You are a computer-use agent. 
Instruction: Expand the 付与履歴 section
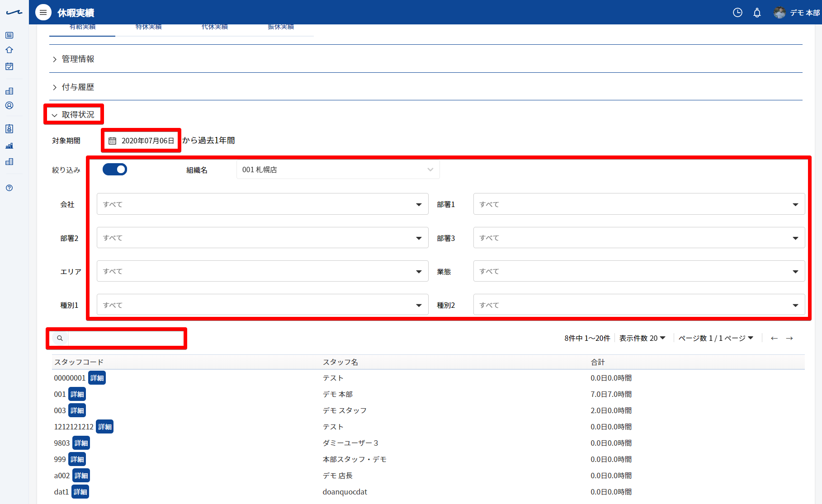(x=73, y=87)
